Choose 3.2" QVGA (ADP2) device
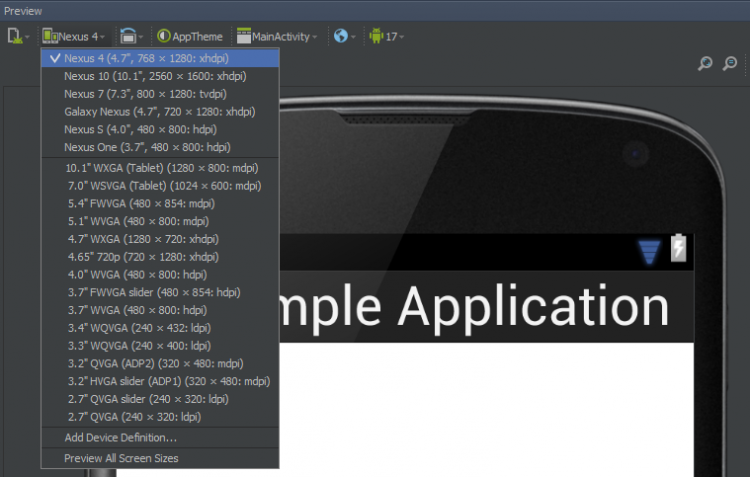 pos(160,363)
